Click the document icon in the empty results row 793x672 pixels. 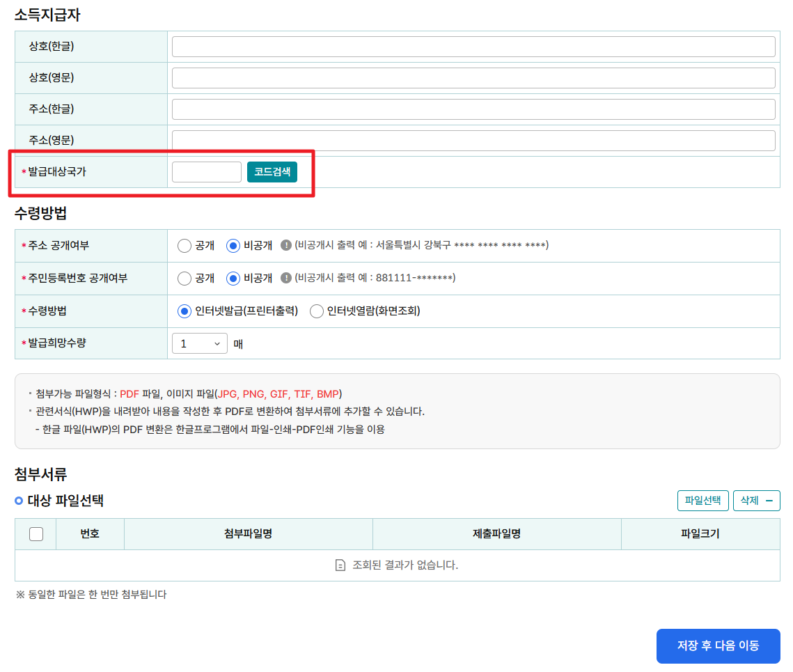[340, 565]
